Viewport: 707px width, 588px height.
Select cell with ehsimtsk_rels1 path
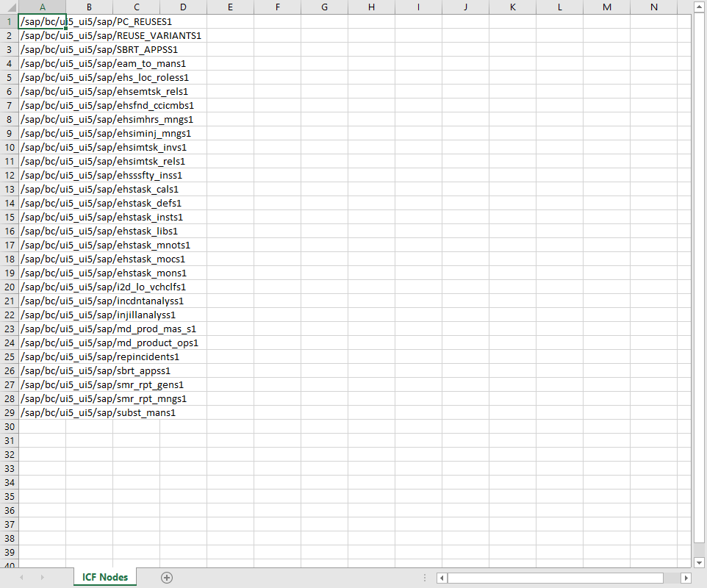pos(43,162)
